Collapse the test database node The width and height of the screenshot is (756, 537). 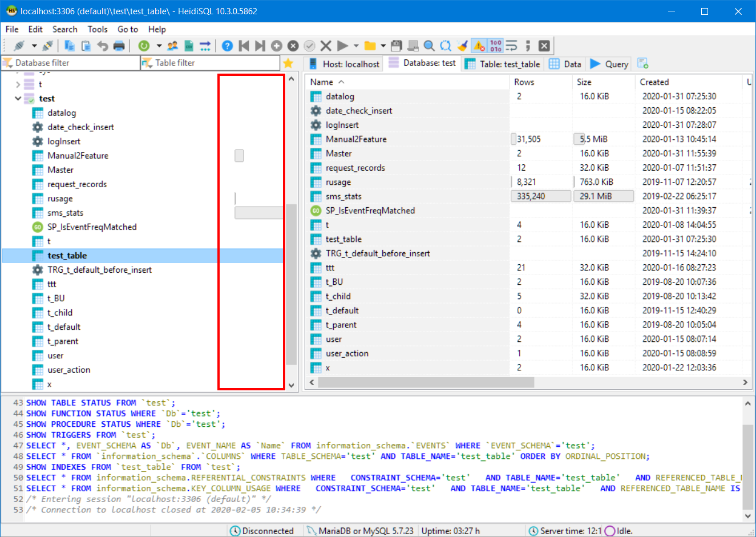(18, 98)
